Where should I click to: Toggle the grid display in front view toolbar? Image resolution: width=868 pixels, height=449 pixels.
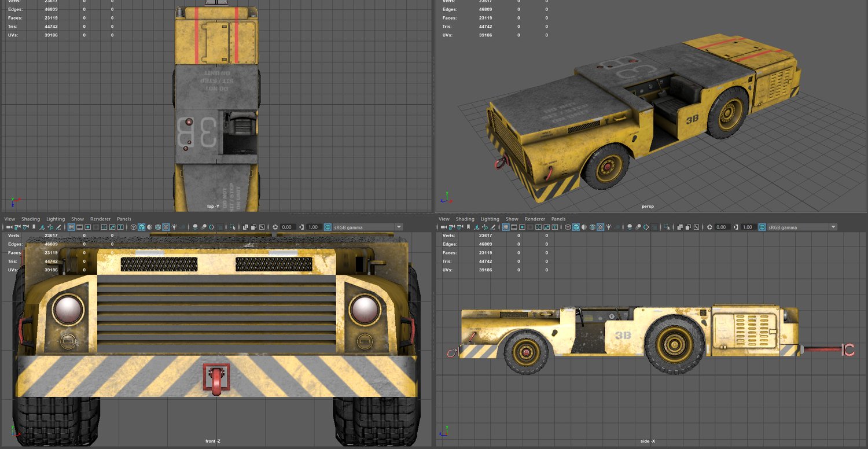point(71,227)
